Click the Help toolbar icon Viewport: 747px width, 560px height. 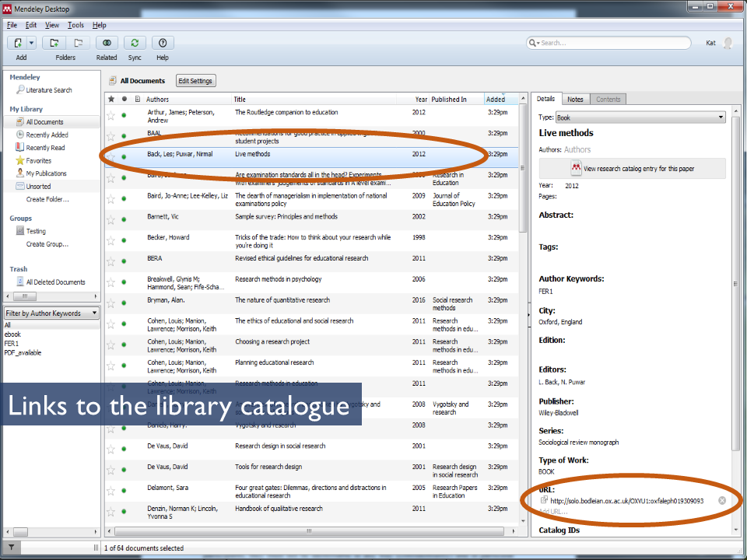pos(162,44)
